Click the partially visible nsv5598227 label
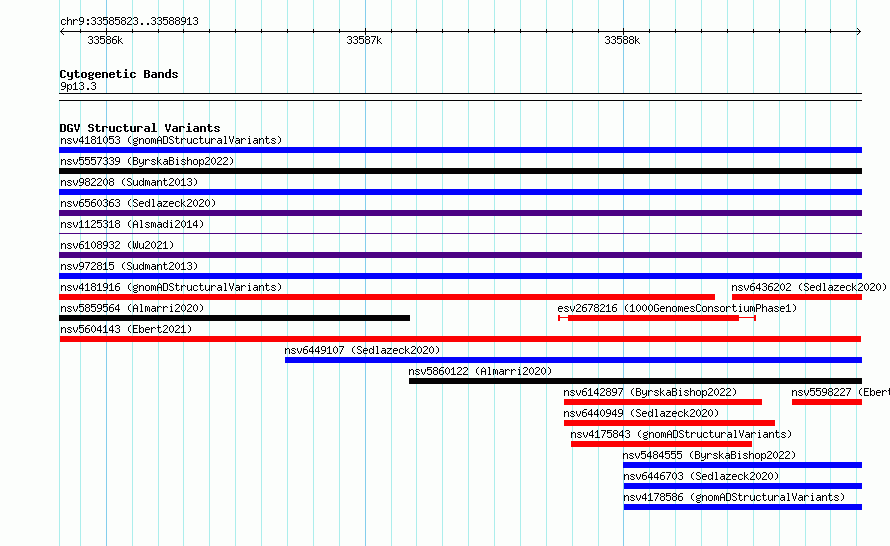The image size is (890, 546). [841, 392]
